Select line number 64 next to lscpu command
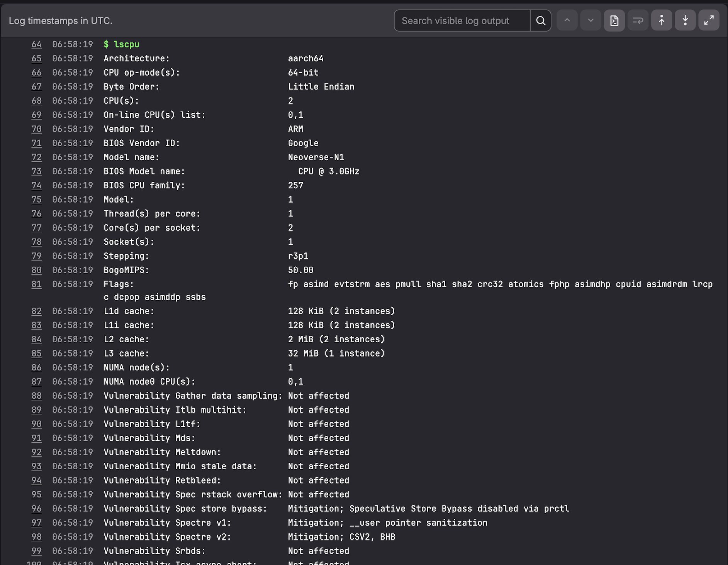The height and width of the screenshot is (565, 728). (37, 44)
